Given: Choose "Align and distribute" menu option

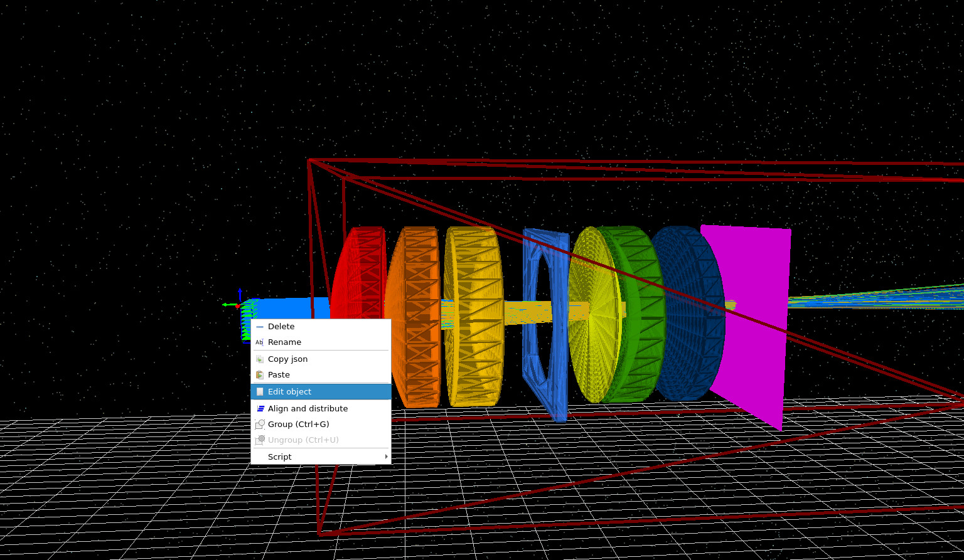Looking at the screenshot, I should 308,408.
